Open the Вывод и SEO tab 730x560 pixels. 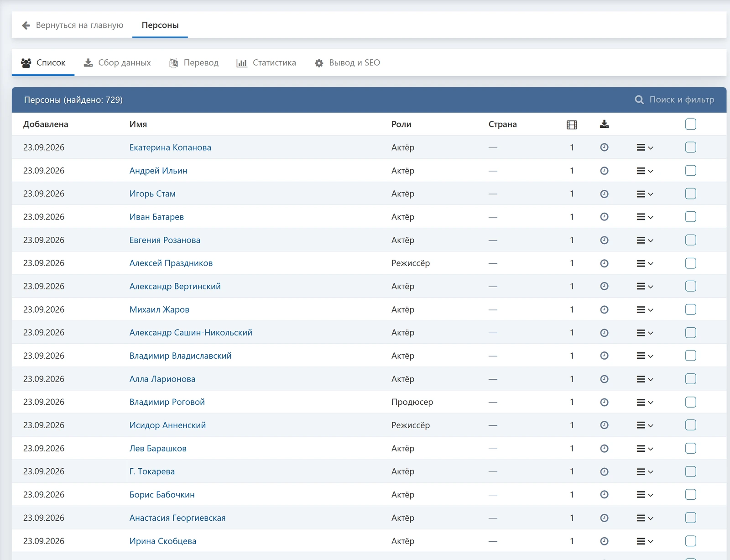tap(347, 63)
